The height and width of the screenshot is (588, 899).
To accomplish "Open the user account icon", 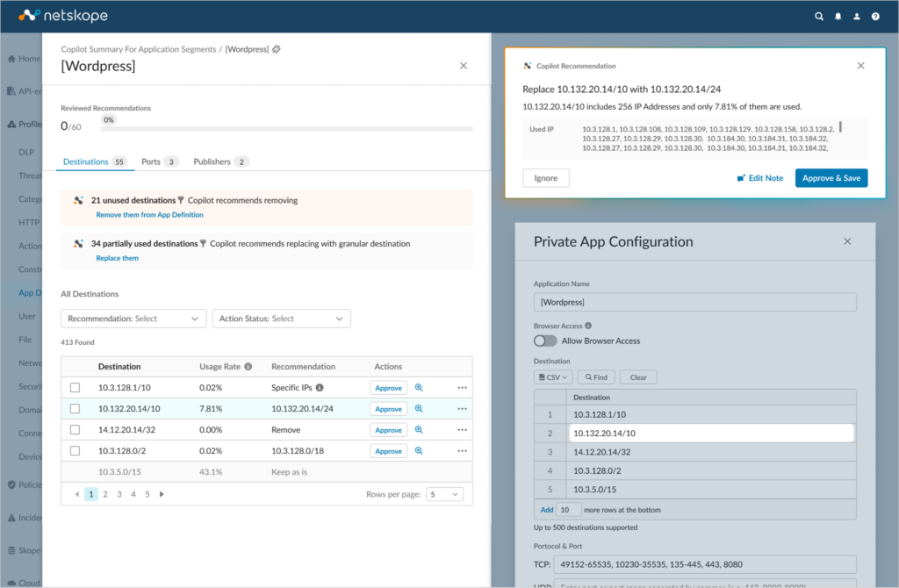I will (x=857, y=16).
